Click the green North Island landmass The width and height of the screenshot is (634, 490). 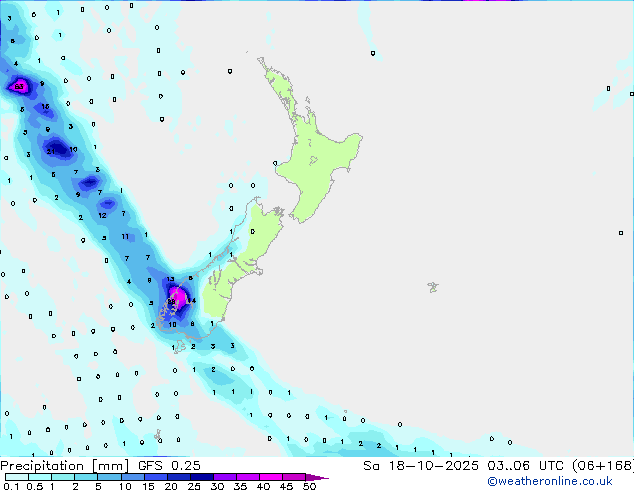[319, 162]
